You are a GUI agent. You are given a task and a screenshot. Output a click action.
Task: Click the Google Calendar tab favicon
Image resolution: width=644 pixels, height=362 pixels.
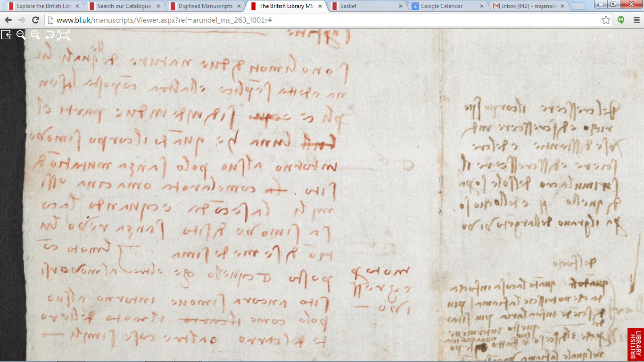pos(415,6)
